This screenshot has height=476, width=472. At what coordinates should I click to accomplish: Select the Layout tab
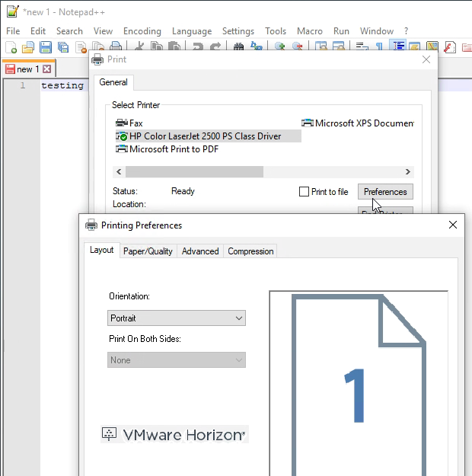click(102, 250)
